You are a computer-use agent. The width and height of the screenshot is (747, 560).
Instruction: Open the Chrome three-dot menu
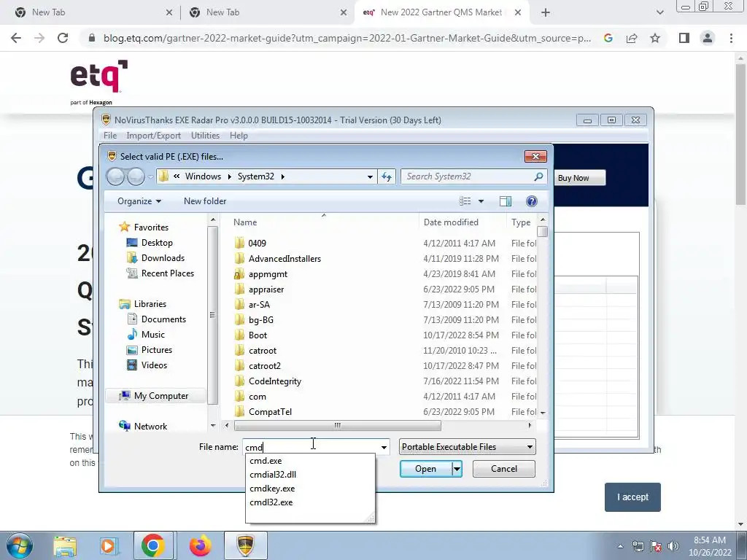point(731,38)
